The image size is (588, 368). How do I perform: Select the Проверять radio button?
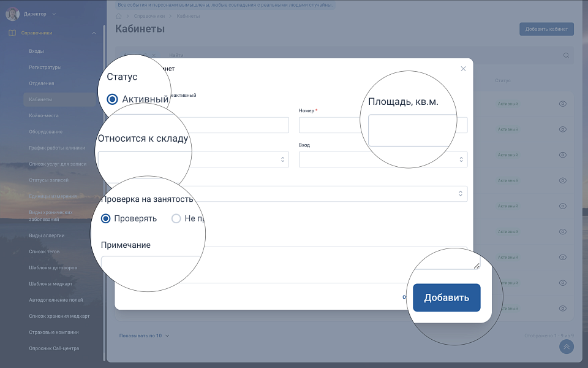point(105,218)
